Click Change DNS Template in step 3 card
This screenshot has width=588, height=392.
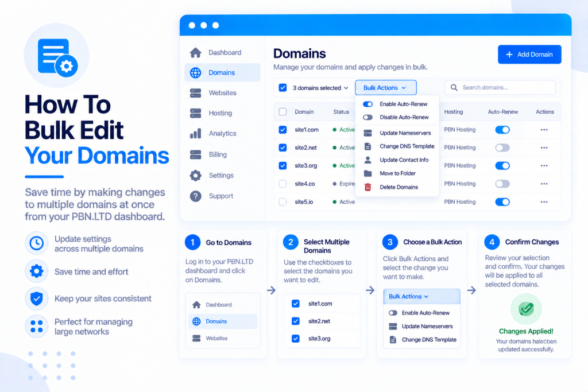point(422,340)
